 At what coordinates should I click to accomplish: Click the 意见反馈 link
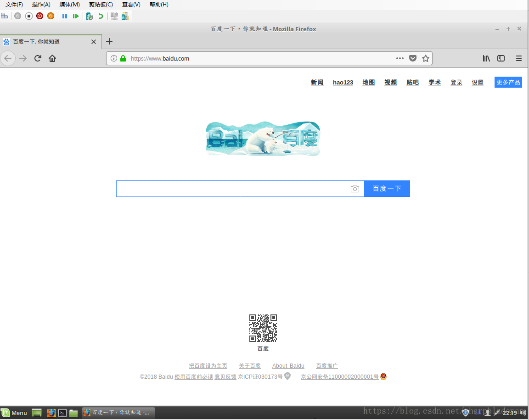tap(225, 377)
